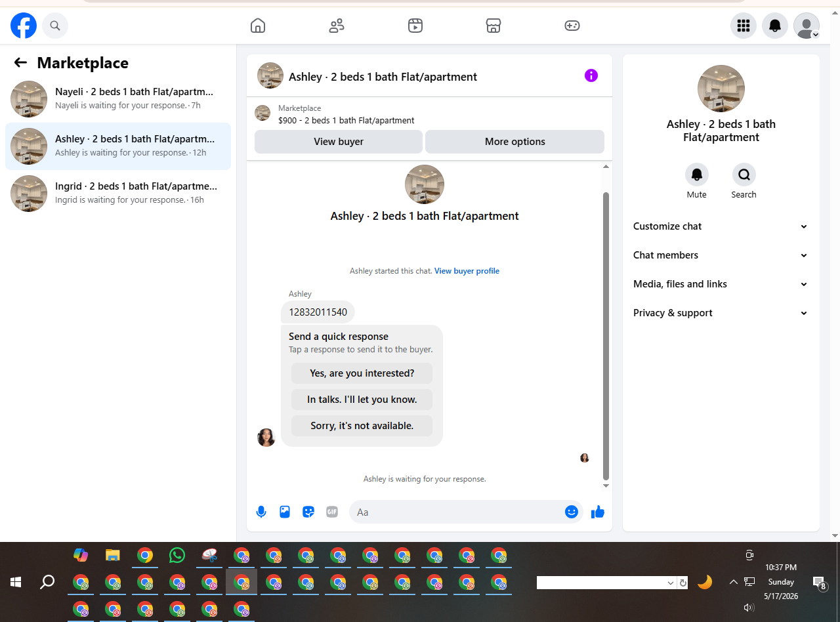The height and width of the screenshot is (622, 840).
Task: Open Nayeli's apartment conversation
Action: [x=118, y=99]
